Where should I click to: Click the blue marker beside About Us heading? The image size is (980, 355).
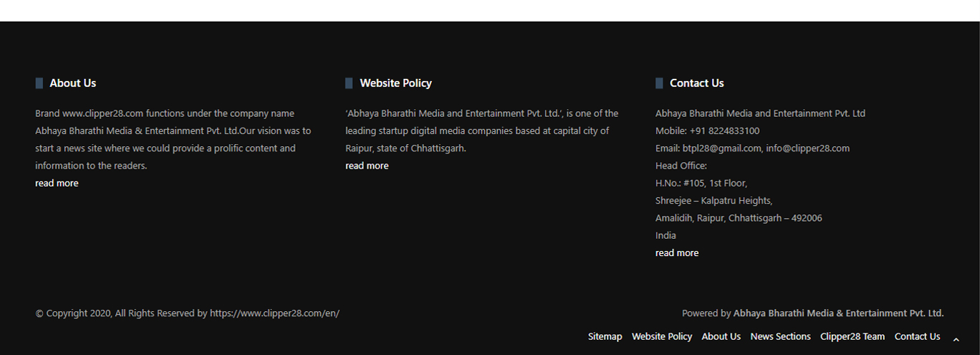pos(39,83)
